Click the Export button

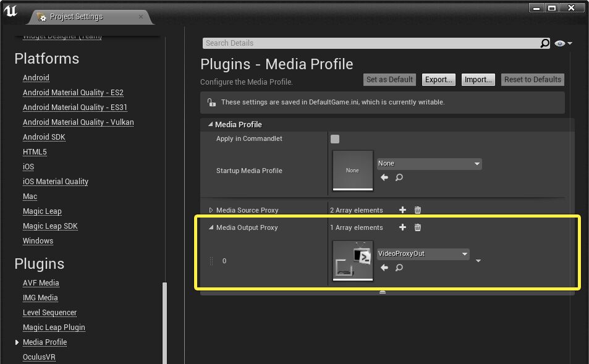[x=438, y=79]
